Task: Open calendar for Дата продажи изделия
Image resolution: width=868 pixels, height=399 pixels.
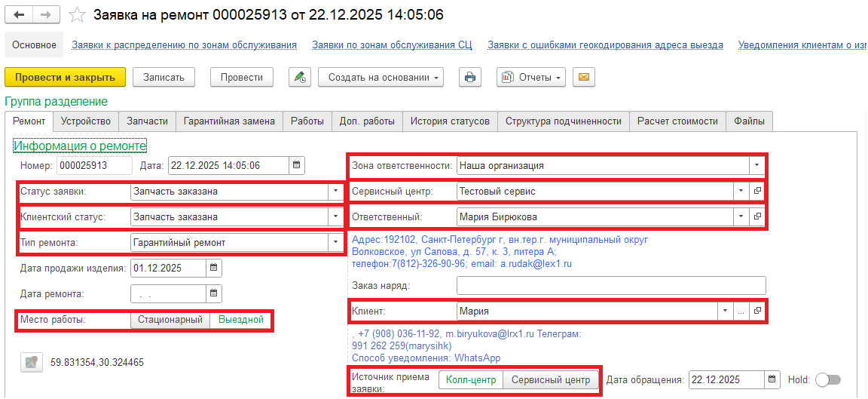Action: [x=213, y=268]
